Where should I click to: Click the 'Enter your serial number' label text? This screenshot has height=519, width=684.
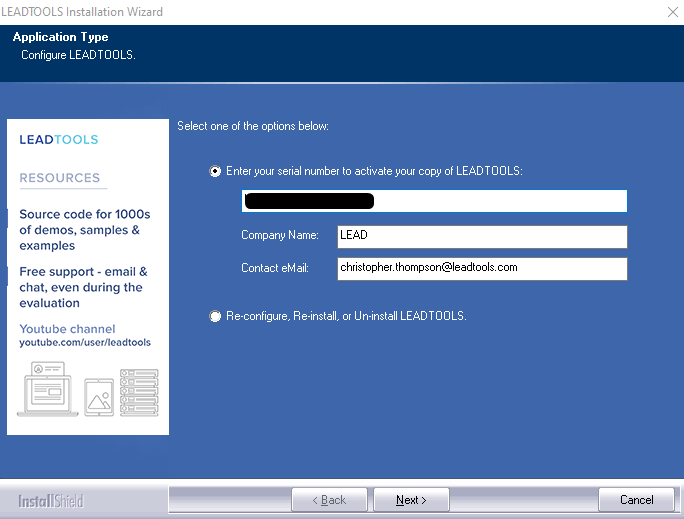[x=374, y=171]
